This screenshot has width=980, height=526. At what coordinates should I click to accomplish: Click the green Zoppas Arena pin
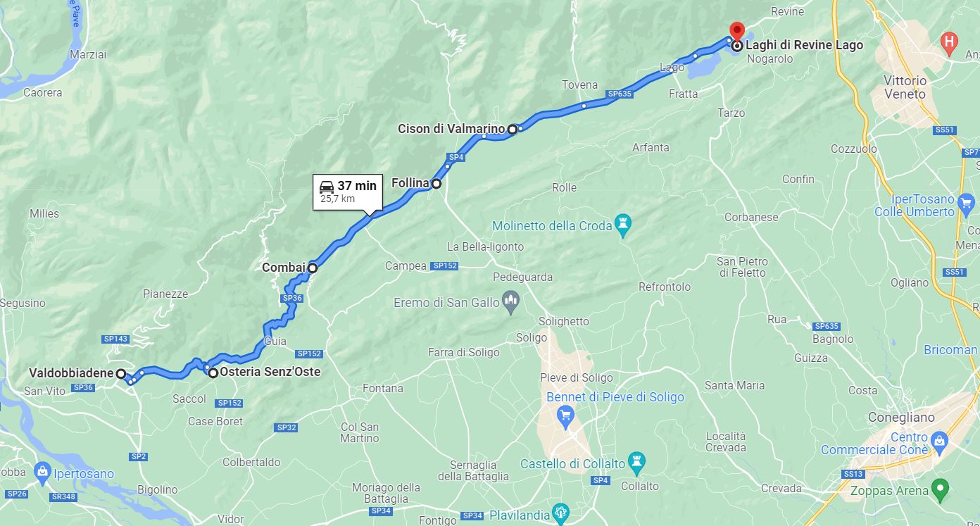coord(940,489)
